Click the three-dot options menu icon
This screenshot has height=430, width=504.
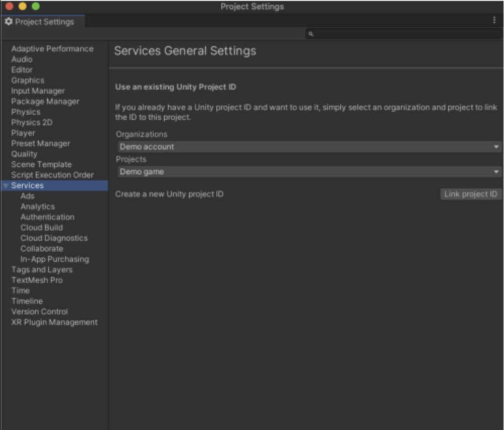tap(494, 20)
